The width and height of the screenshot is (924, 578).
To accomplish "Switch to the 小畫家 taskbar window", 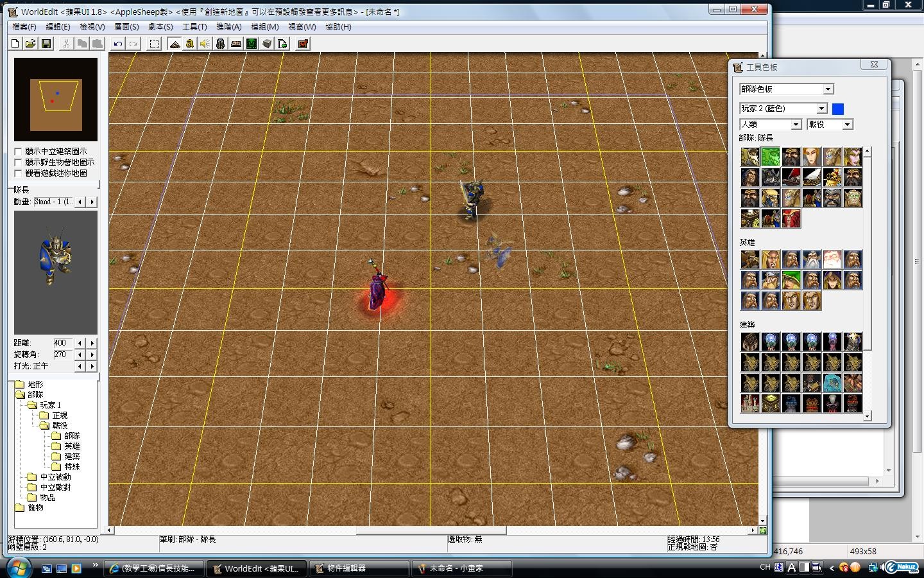I will click(462, 568).
